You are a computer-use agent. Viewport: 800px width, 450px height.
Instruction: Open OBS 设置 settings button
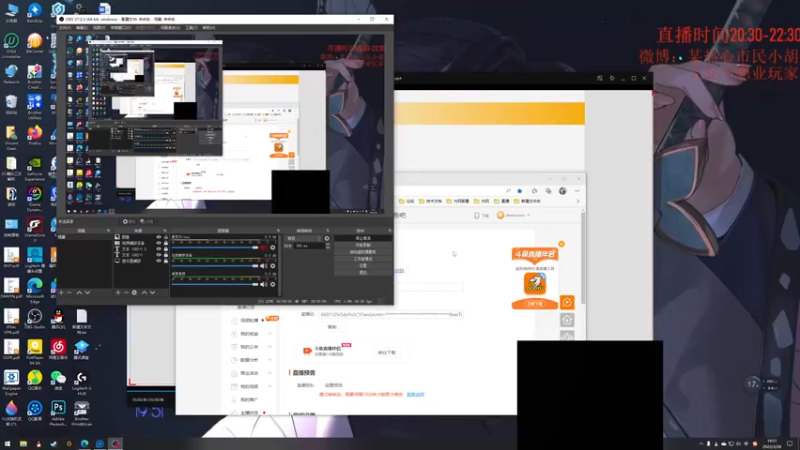tap(363, 265)
